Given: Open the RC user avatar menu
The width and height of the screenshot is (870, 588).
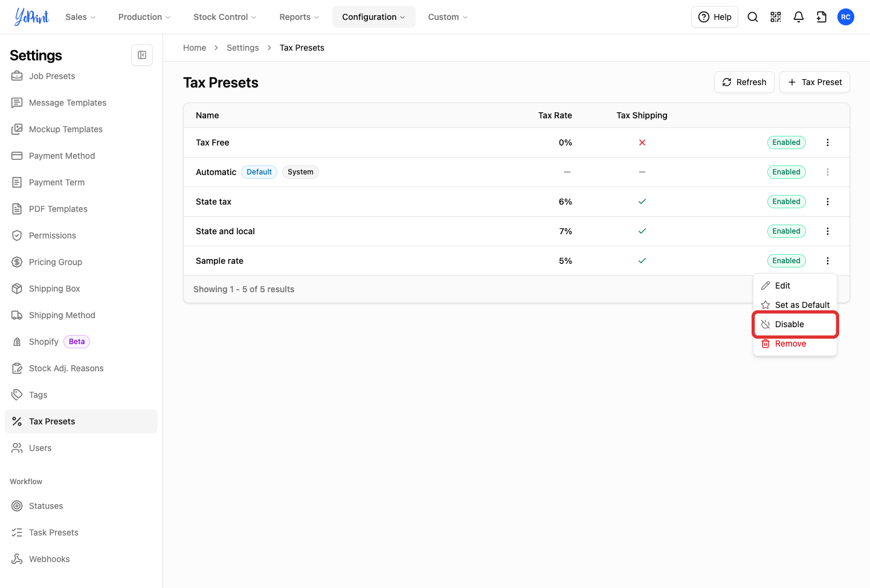Looking at the screenshot, I should click(x=846, y=17).
